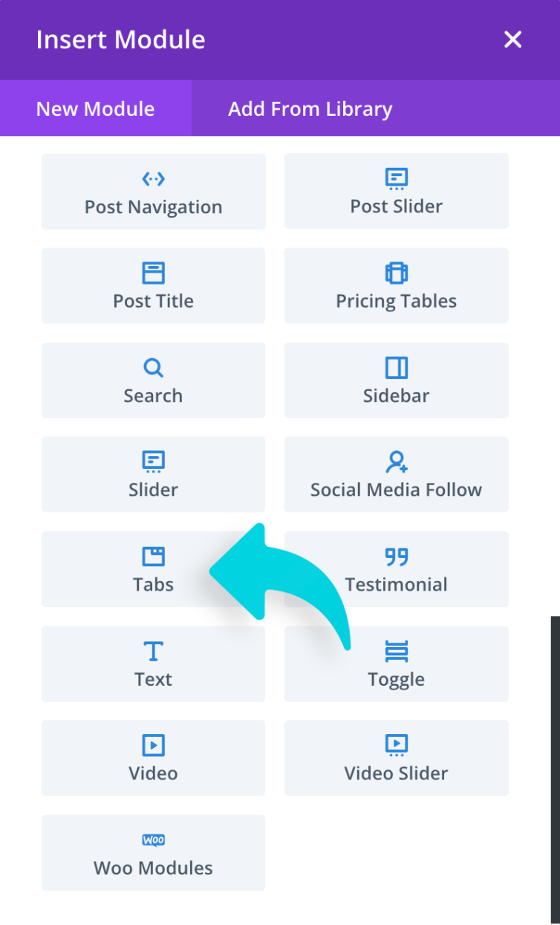Close the Insert Module dialog
The image size is (560, 925).
512,40
